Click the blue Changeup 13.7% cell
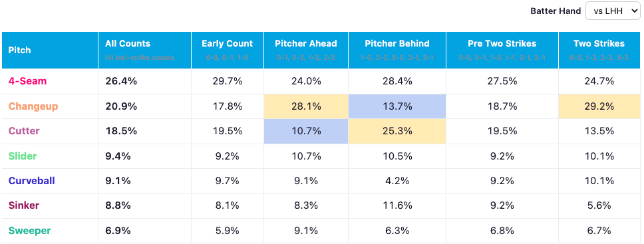The image size is (644, 244). (x=397, y=106)
